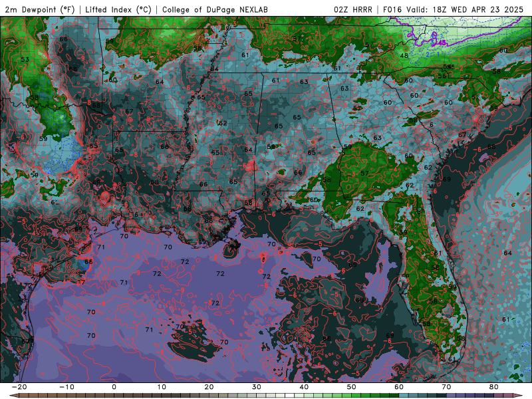The image size is (532, 399).
Task: Click the 20 label on the color scale
Action: pyautogui.click(x=209, y=387)
